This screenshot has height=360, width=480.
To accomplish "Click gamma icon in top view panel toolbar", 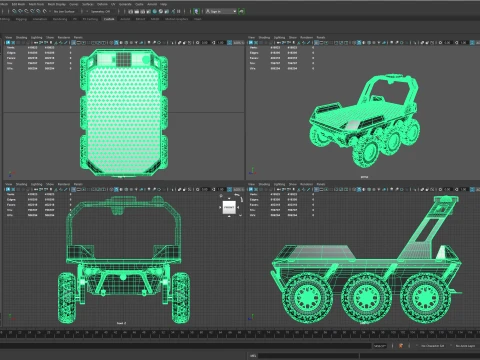I will 213,43.
